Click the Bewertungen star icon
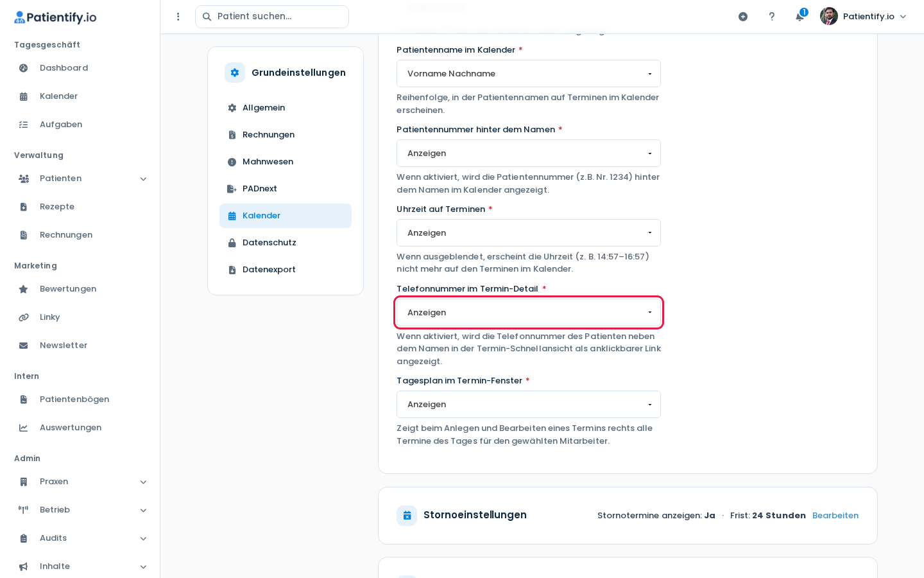The height and width of the screenshot is (578, 924). (24, 289)
